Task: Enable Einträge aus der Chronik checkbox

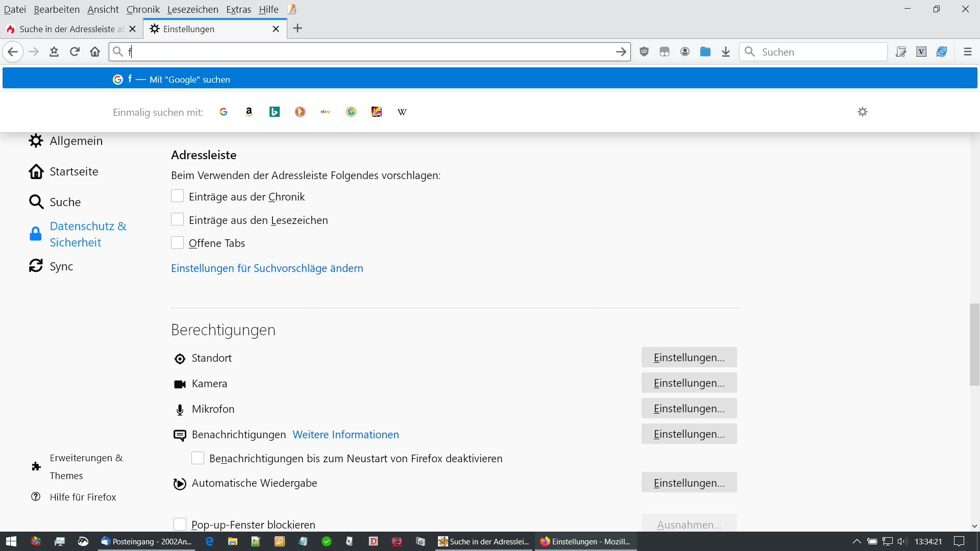Action: click(177, 196)
